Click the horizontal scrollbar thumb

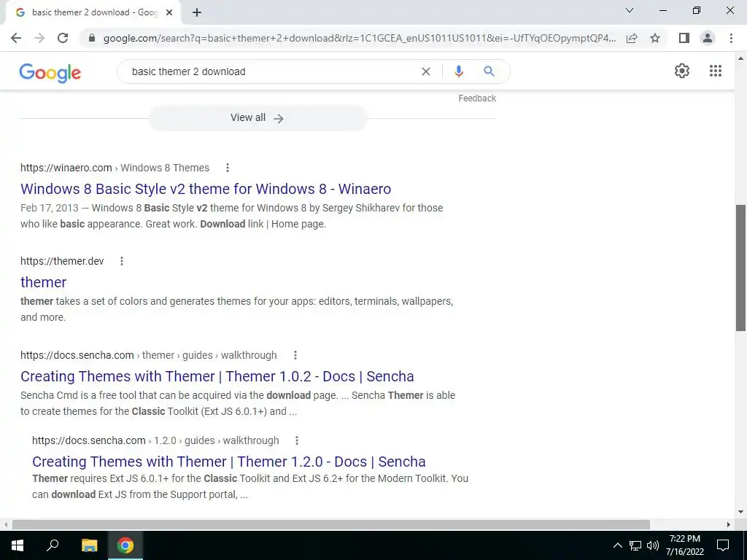(331, 525)
